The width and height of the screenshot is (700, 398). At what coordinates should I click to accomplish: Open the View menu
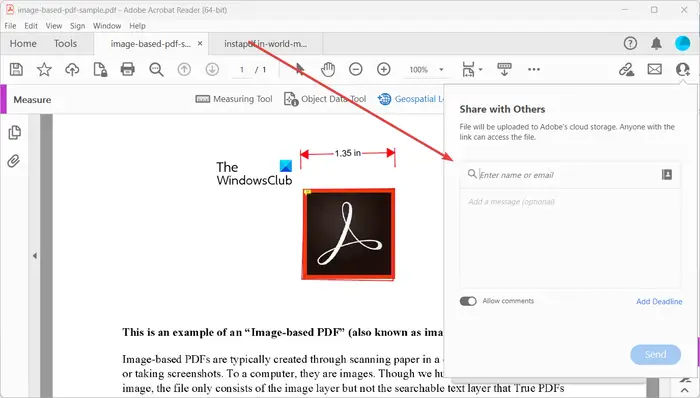coord(54,26)
